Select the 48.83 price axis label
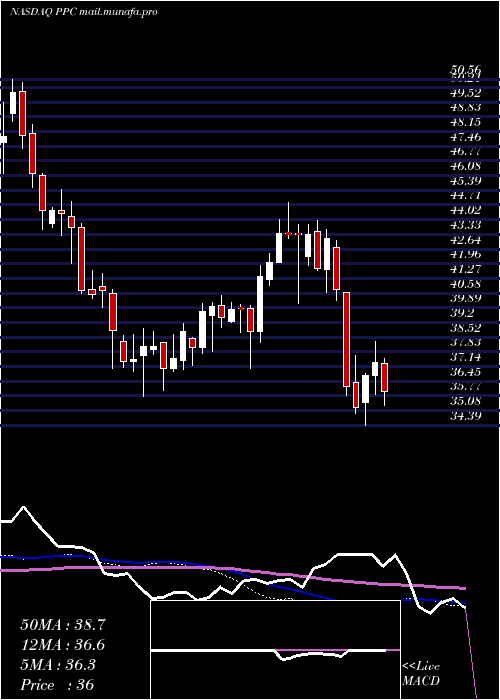The height and width of the screenshot is (700, 500). tap(466, 108)
